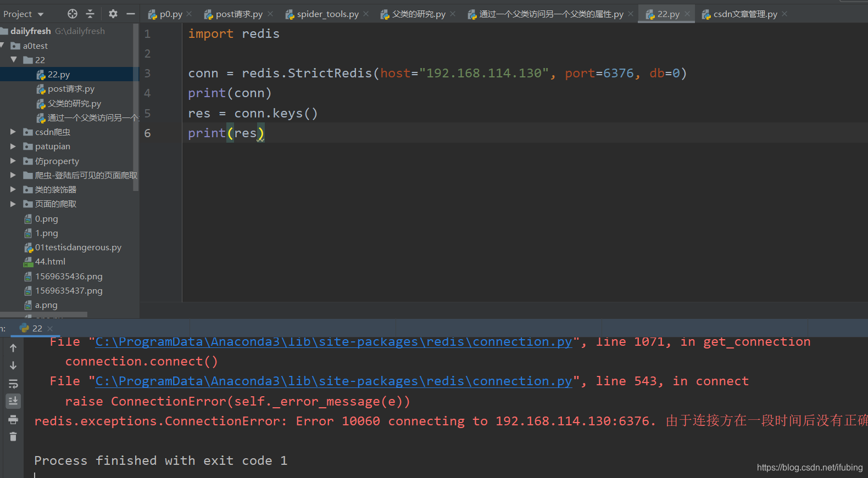
Task: Close the 父类的研究.py editor tab
Action: (453, 14)
